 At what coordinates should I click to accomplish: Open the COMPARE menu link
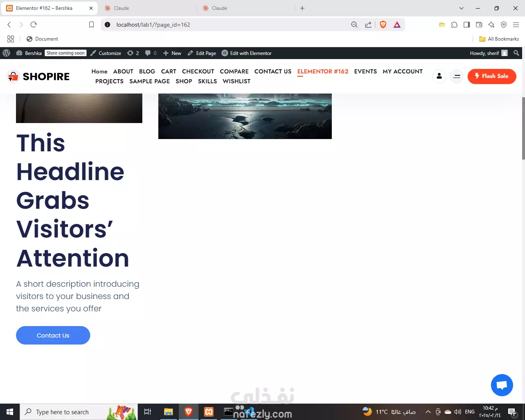pyautogui.click(x=234, y=71)
